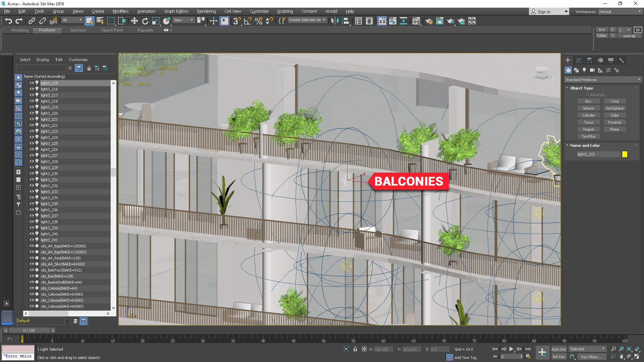Switch to the Lights category icon
This screenshot has width=644, height=362.
click(584, 70)
